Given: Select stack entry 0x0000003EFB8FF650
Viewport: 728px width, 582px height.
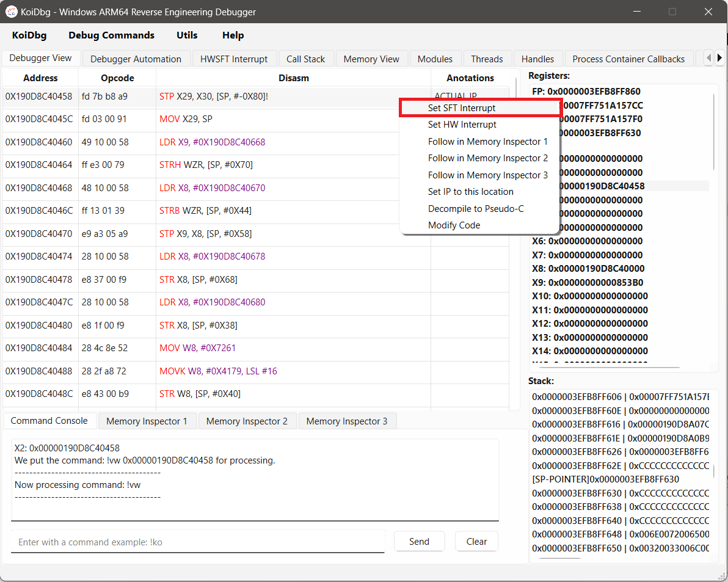Looking at the screenshot, I should (621, 548).
